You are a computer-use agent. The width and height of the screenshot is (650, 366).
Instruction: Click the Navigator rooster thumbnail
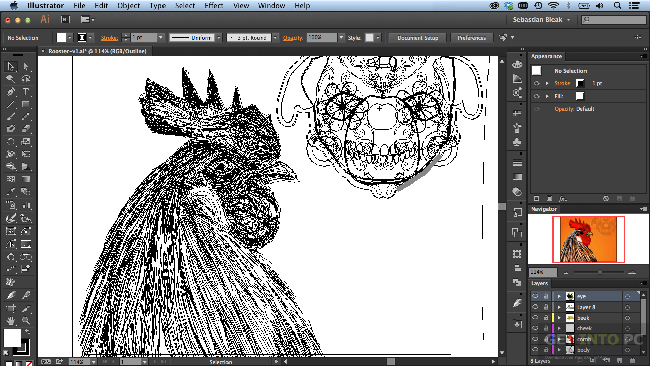coord(588,239)
